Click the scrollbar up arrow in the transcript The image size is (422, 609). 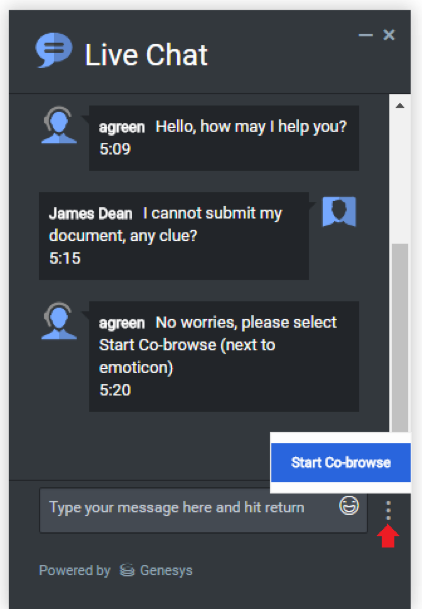tap(400, 106)
